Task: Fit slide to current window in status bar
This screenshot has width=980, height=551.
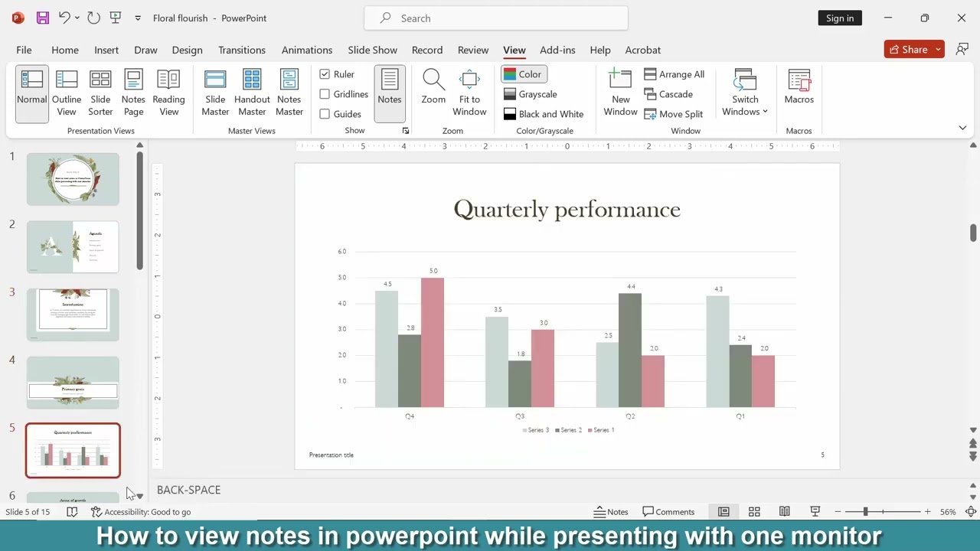Action: click(x=970, y=511)
